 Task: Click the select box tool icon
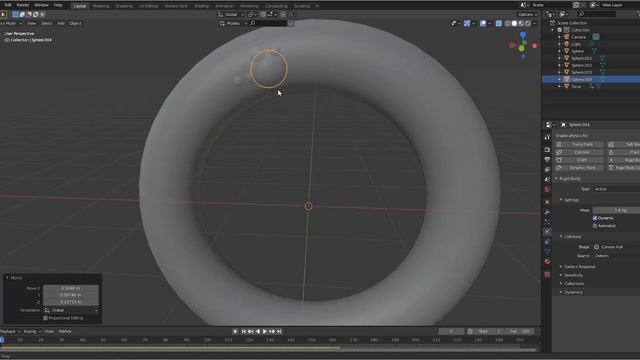tap(15, 14)
